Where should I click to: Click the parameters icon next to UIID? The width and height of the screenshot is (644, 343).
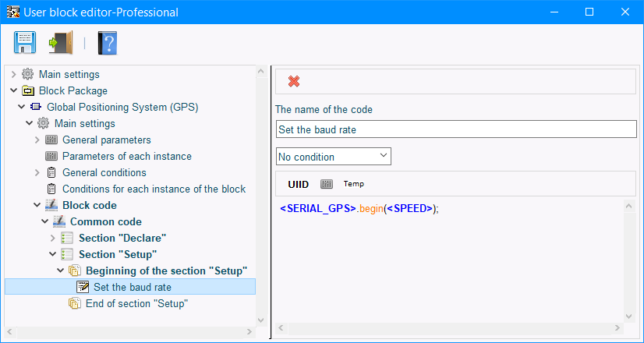[x=327, y=184]
